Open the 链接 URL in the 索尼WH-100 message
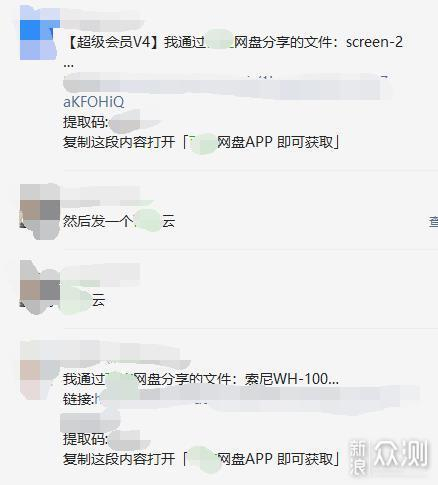 (240, 399)
